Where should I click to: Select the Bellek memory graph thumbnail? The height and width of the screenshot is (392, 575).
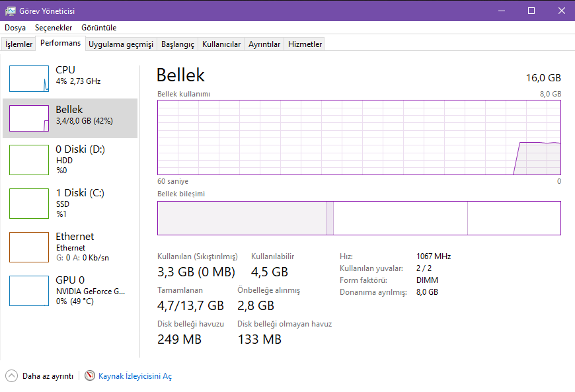tap(29, 118)
